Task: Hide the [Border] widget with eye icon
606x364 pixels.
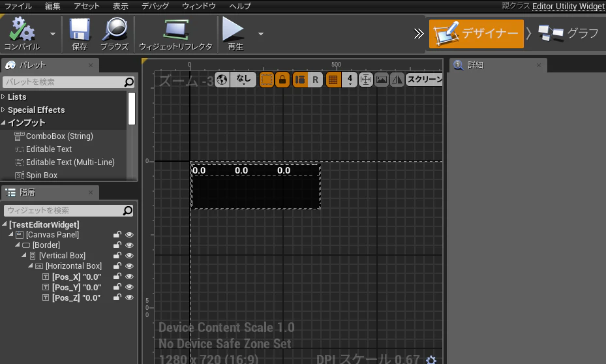Action: click(x=129, y=245)
